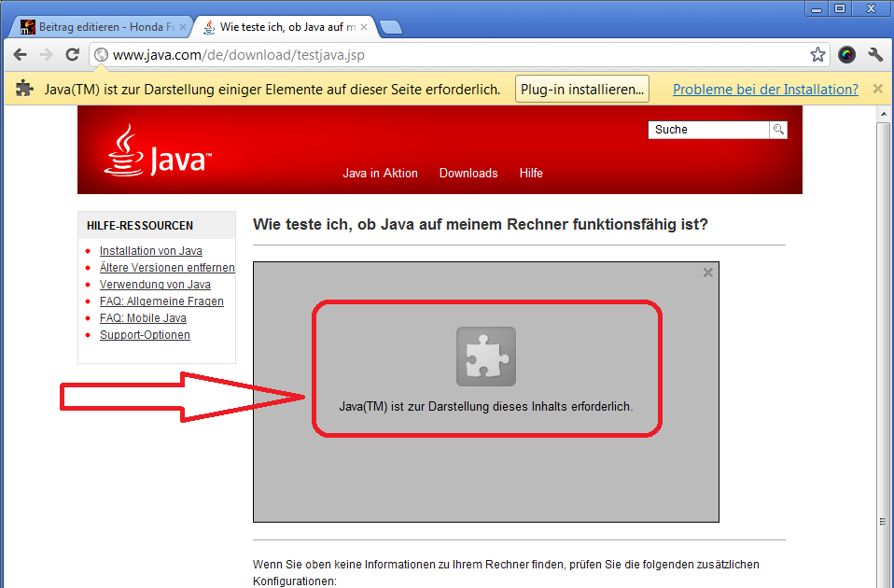Focus the Suche search field
This screenshot has width=894, height=588.
[x=708, y=130]
